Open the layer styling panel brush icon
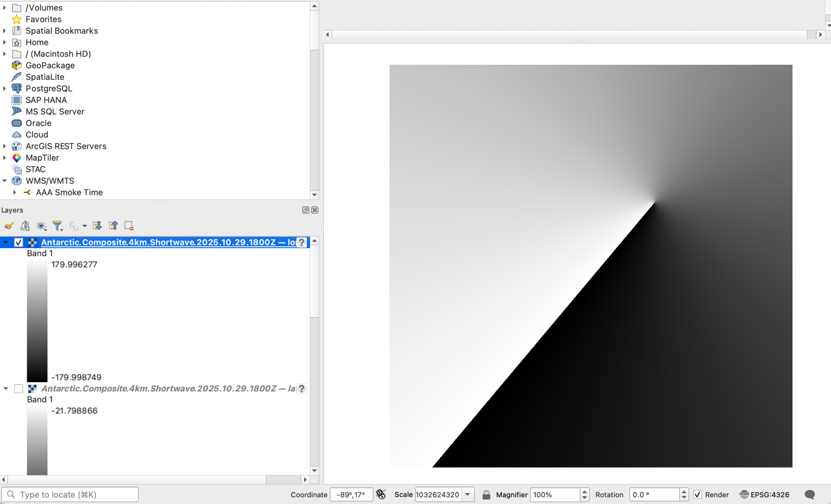This screenshot has height=504, width=831. [9, 226]
